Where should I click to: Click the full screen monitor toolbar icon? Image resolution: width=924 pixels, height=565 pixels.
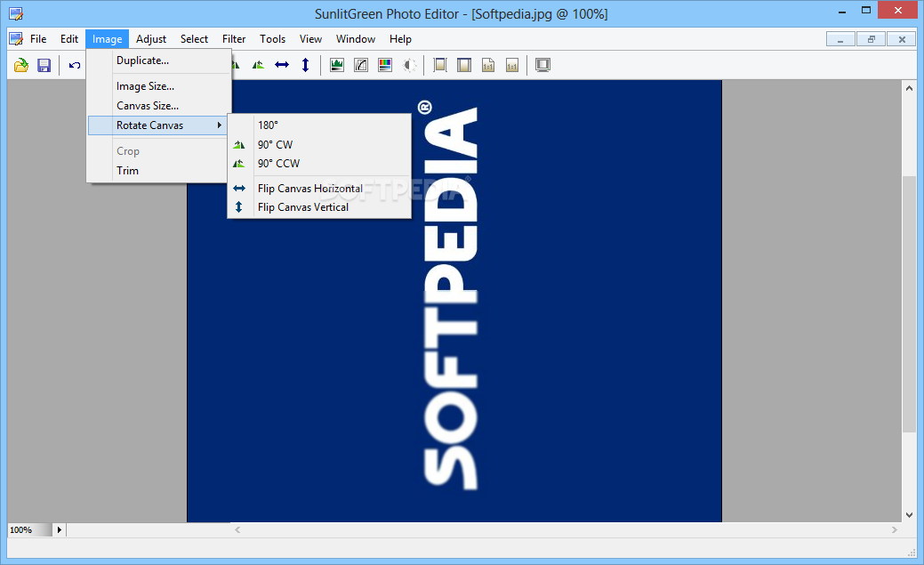542,65
